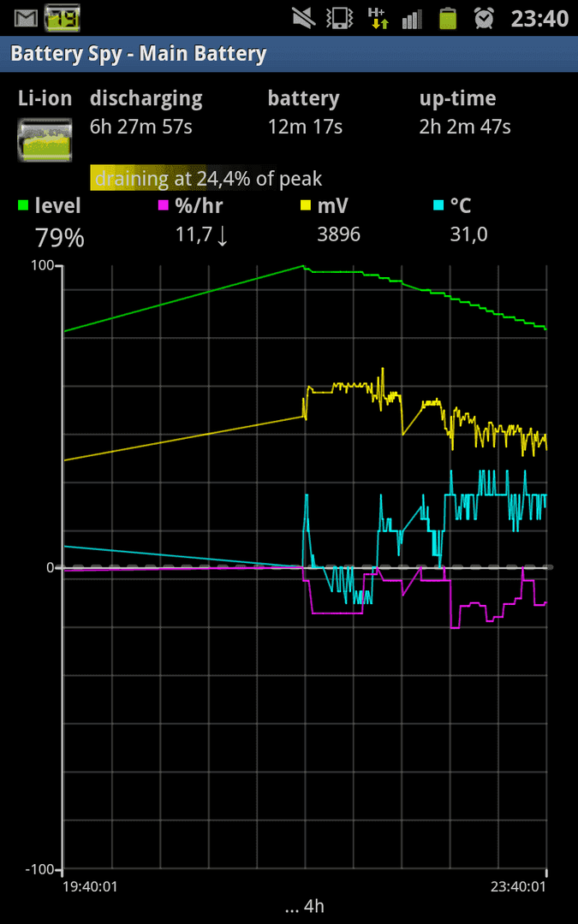Tap the green level legend swatch

coord(23,205)
